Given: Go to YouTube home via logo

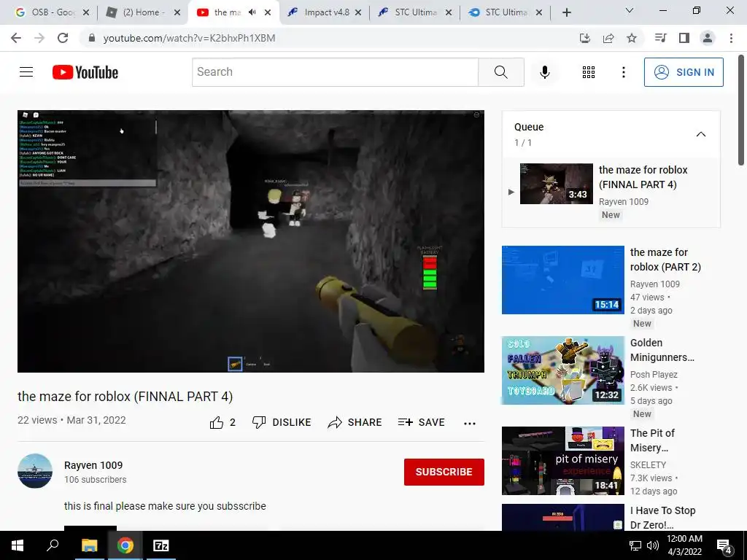Looking at the screenshot, I should [x=85, y=72].
